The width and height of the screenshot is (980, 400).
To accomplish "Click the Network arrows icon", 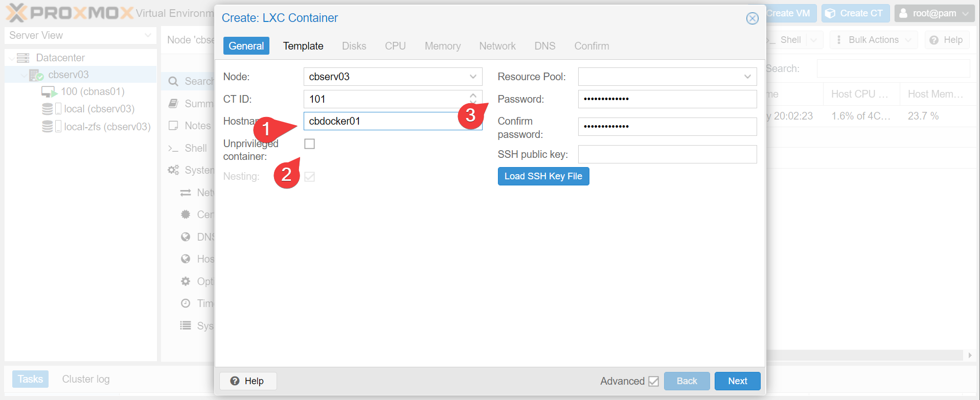I will coord(186,193).
